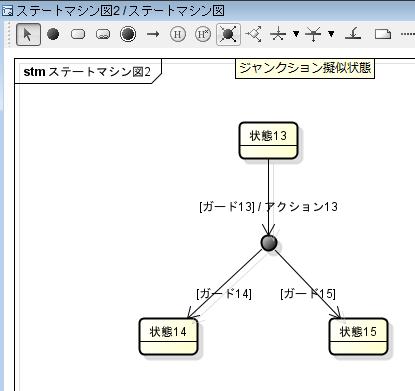Select the junction pseudostate tool
This screenshot has height=391, width=415.
228,34
